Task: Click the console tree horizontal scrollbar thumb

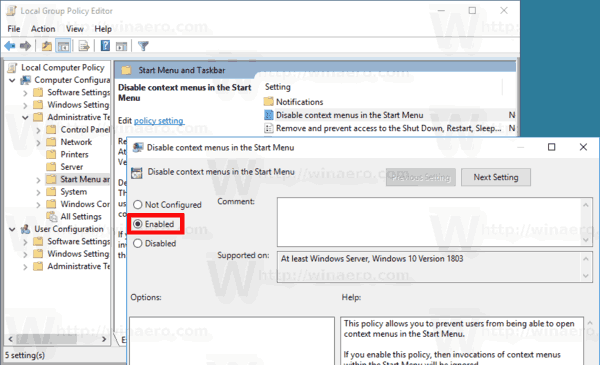Action: 47,339
